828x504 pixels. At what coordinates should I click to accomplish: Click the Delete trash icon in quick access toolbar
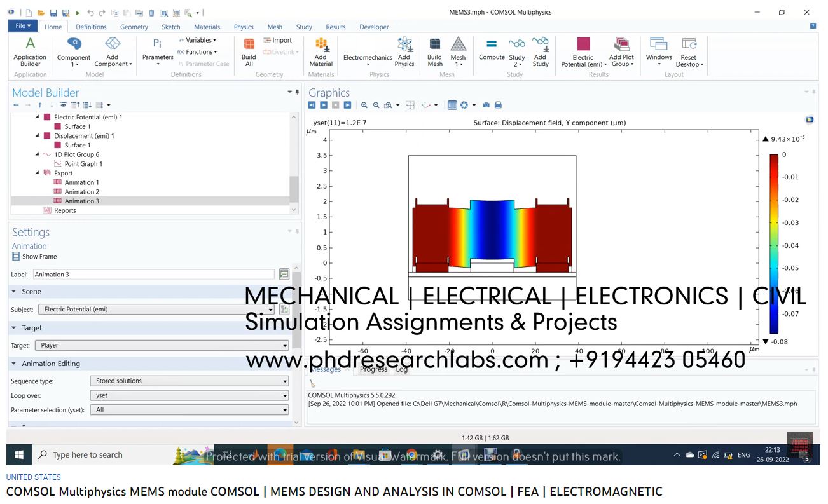[x=151, y=13]
